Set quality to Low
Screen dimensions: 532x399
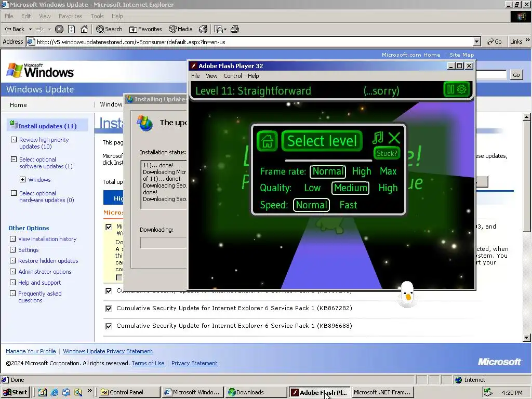pyautogui.click(x=312, y=188)
